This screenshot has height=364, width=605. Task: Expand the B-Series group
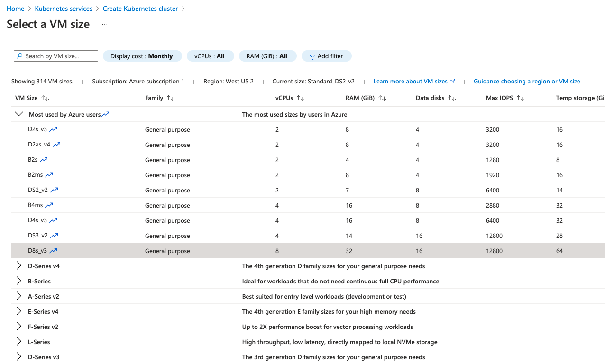[19, 281]
